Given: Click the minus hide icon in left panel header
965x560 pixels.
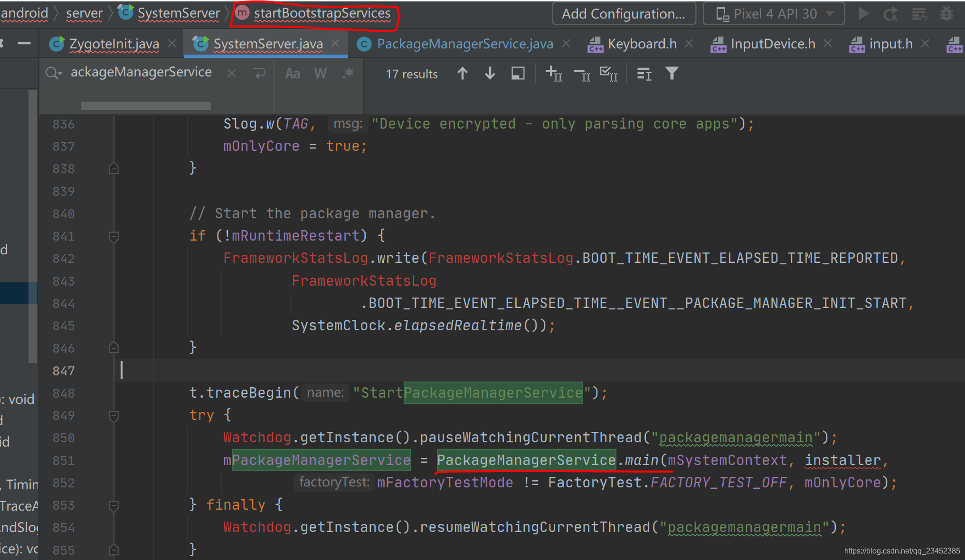Looking at the screenshot, I should point(24,44).
